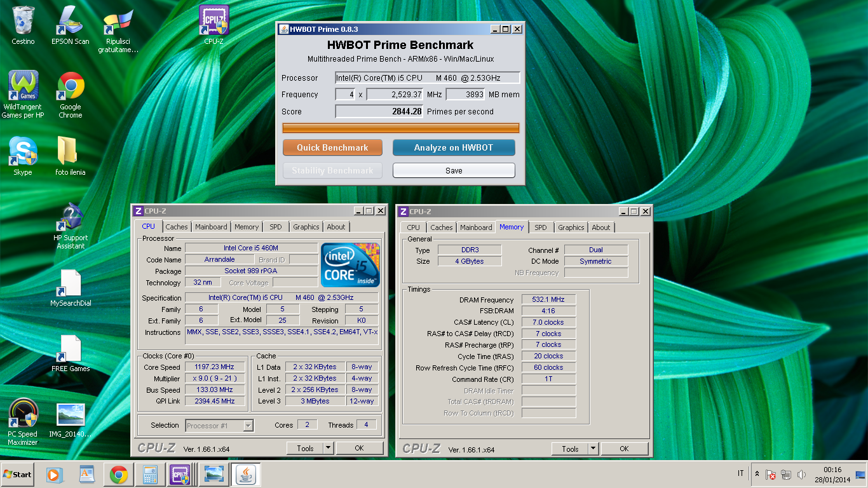The width and height of the screenshot is (868, 488).
Task: Open the Tools dropdown arrow in left CPU-Z
Action: pyautogui.click(x=329, y=448)
